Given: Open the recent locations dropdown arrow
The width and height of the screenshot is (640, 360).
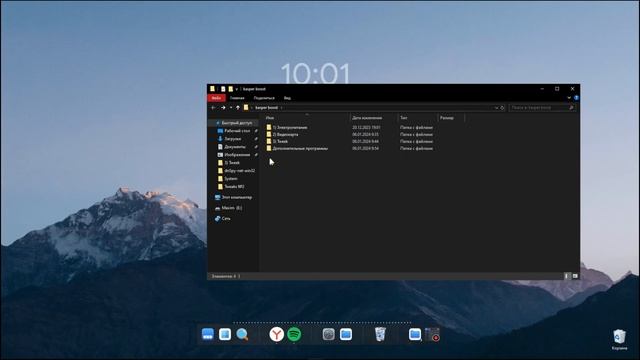Looking at the screenshot, I should tap(231, 108).
